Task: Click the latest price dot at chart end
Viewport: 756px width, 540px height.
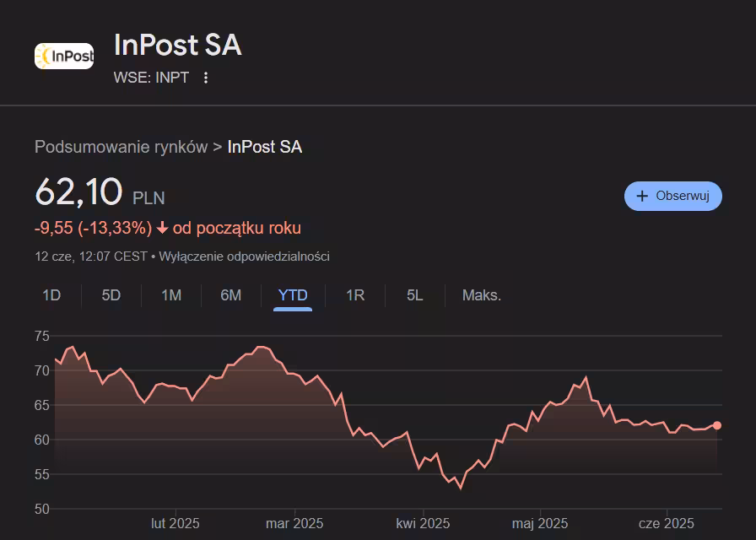Action: [717, 425]
